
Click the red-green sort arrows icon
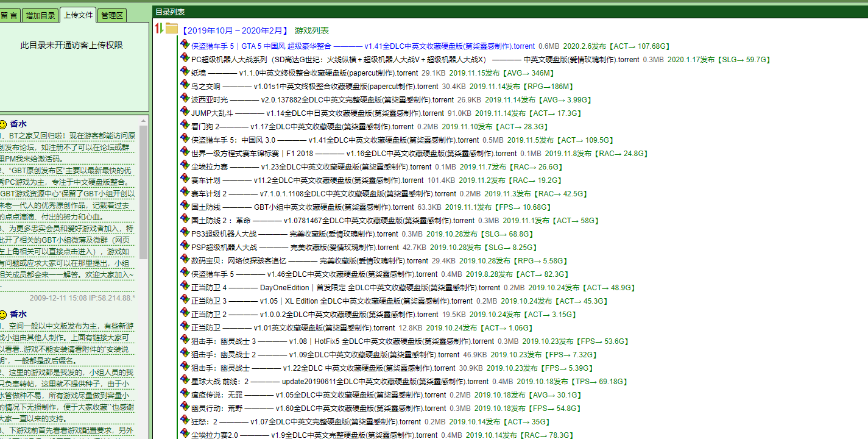tap(158, 29)
